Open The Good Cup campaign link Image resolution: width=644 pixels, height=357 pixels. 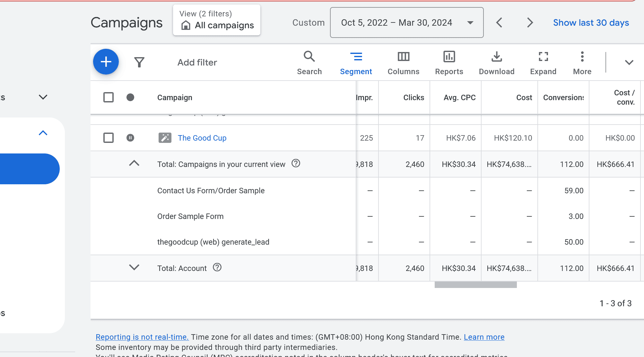click(202, 138)
